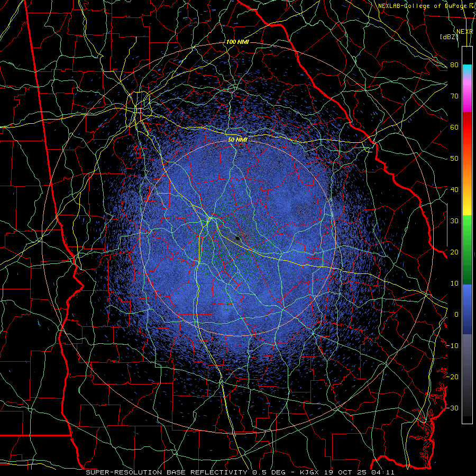476x476 pixels.
Task: Click the "40" value on the dBZ scale
Action: coord(454,190)
